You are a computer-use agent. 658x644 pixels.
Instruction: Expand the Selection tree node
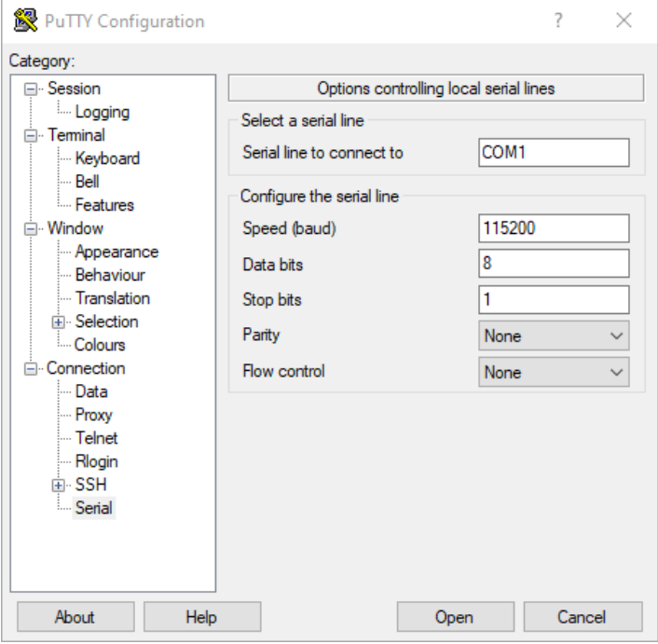tap(58, 322)
